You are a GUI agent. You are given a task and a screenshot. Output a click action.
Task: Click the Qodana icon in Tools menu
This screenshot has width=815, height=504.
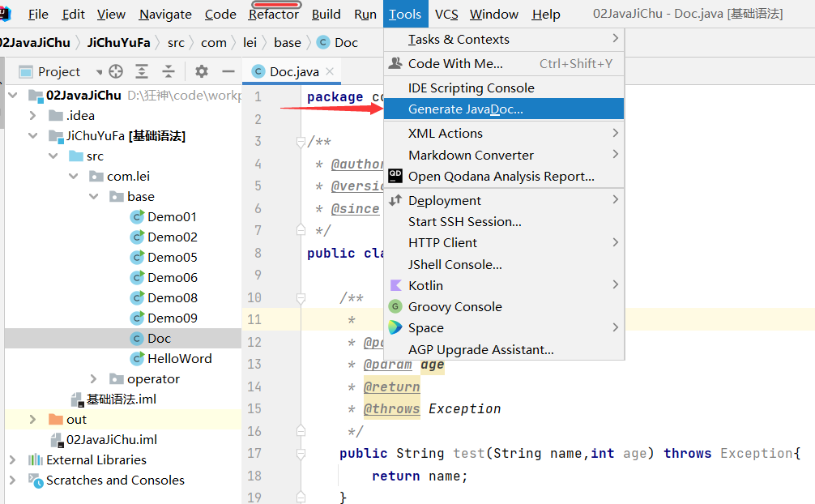[x=395, y=176]
